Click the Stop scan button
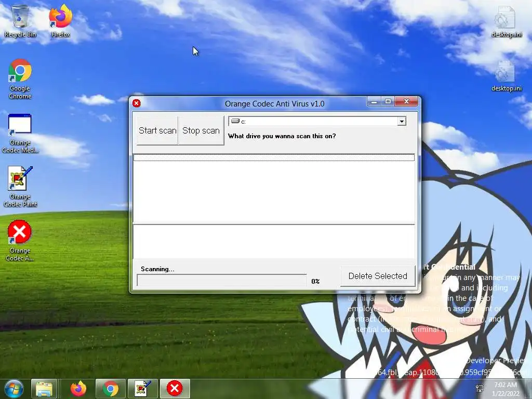 pos(201,130)
